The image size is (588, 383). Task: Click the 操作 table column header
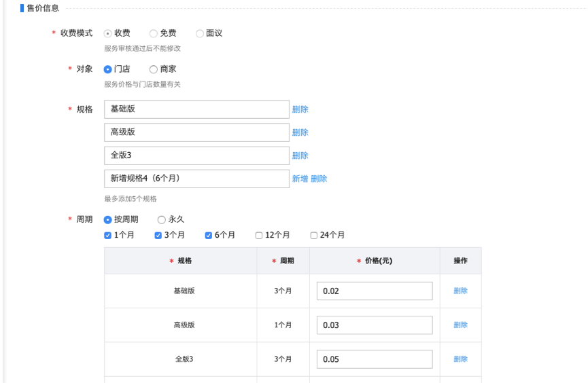[460, 261]
